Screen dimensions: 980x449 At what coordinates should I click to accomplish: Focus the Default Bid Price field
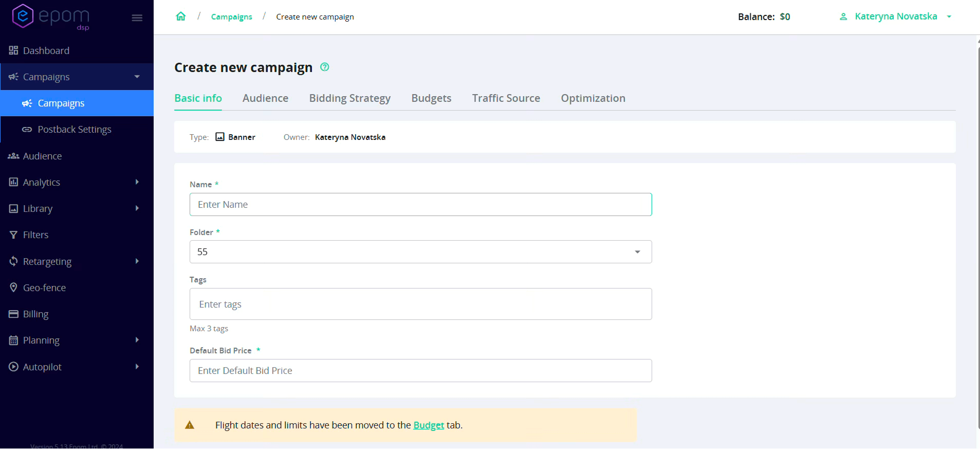[x=420, y=371]
